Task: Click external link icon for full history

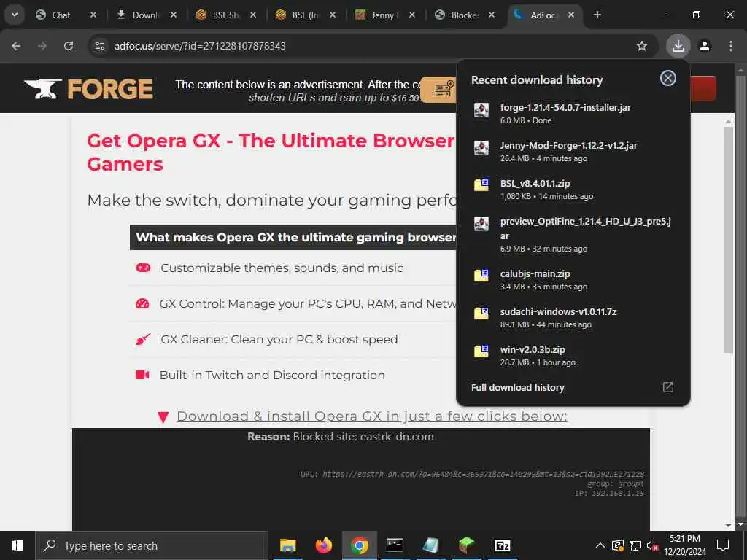Action: point(668,387)
